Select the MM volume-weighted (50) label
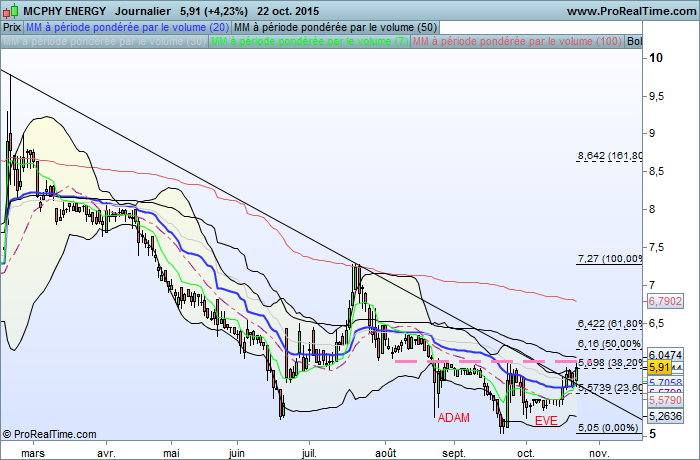The width and height of the screenshot is (700, 460). (335, 27)
